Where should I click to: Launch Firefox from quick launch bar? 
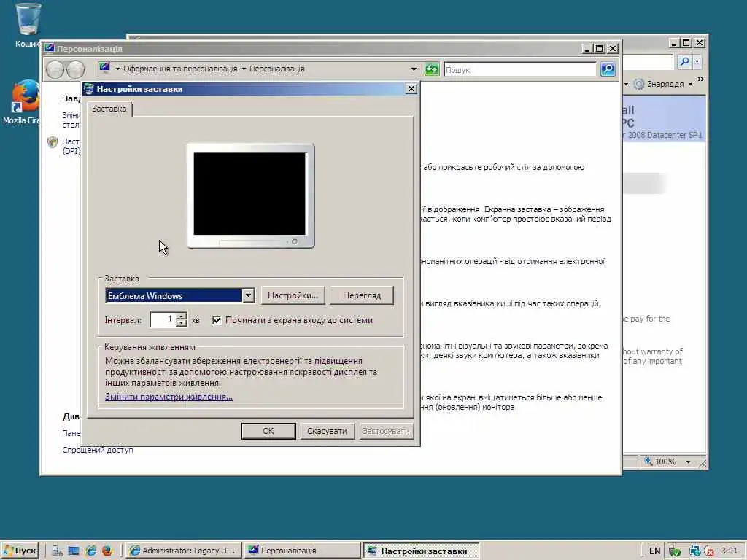(x=107, y=551)
